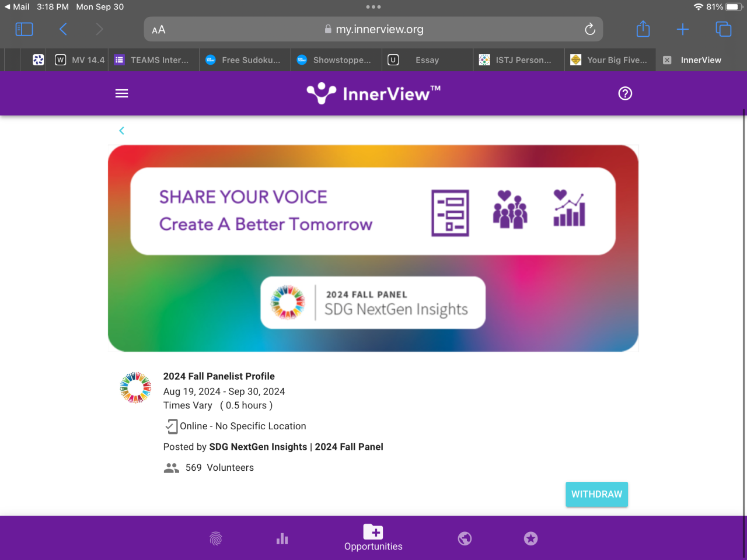Click the SDG wheel icon beside the profile title
747x560 pixels.
pos(135,388)
